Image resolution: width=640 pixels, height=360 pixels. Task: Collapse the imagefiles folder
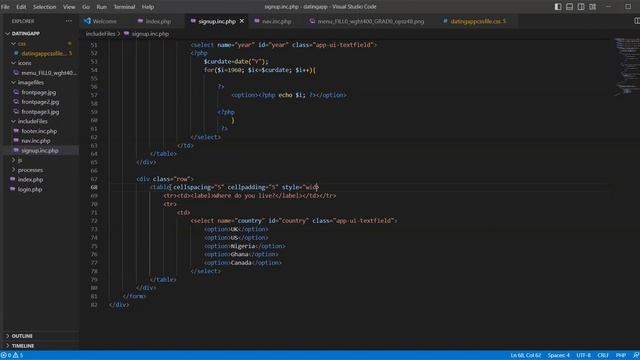tap(13, 82)
